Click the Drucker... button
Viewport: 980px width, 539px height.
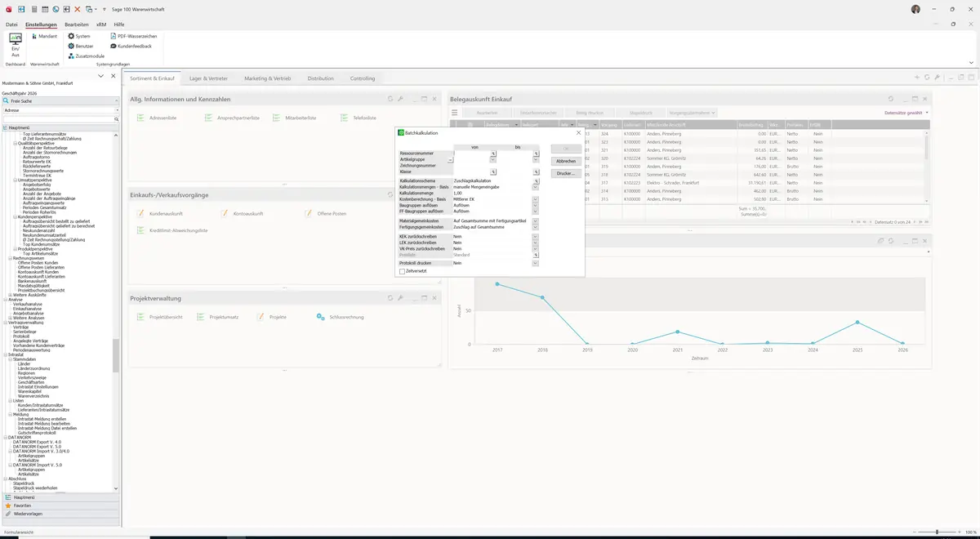coord(566,173)
